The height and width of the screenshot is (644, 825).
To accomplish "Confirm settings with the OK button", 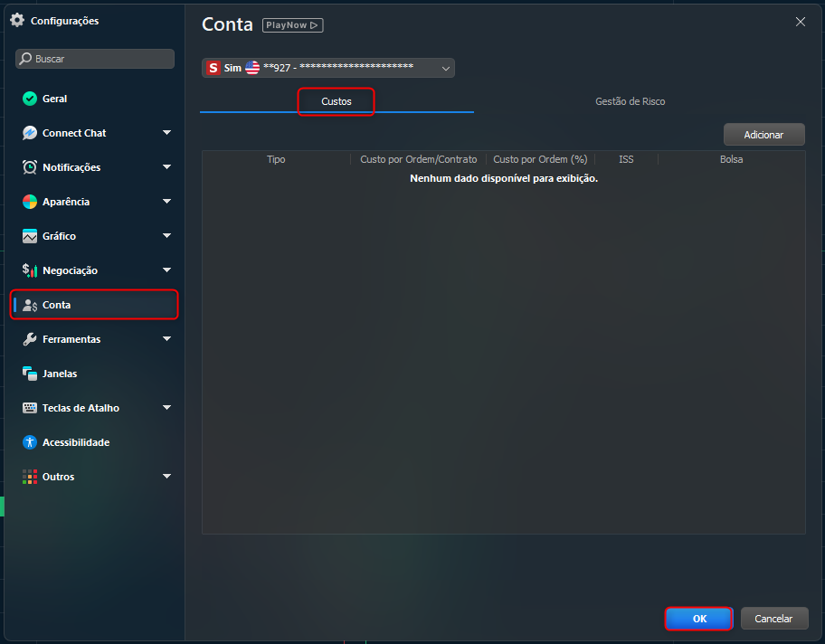I will pyautogui.click(x=699, y=619).
